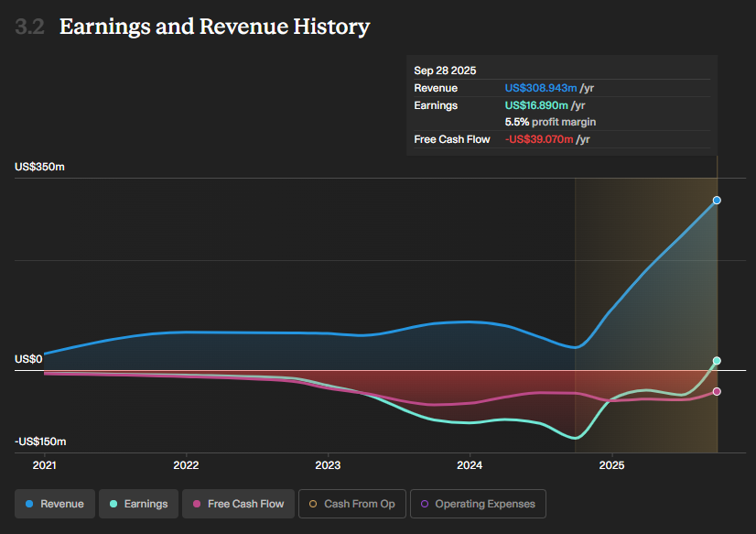
Task: Click the blue Revenue endpoint marker on chart
Action: [x=717, y=200]
